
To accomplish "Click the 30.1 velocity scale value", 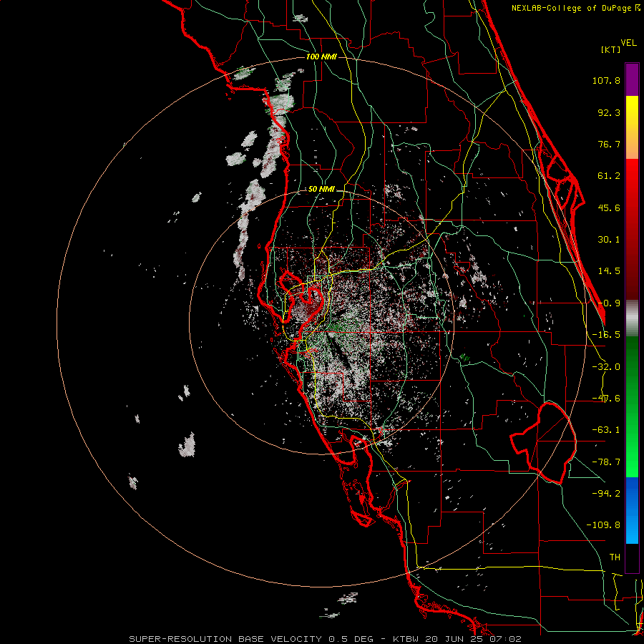I will tap(609, 240).
